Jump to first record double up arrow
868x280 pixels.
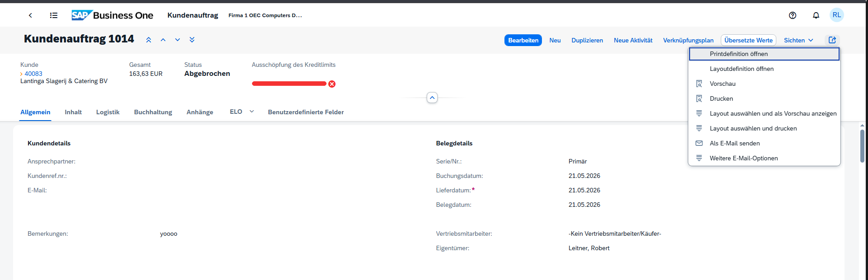pyautogui.click(x=149, y=40)
